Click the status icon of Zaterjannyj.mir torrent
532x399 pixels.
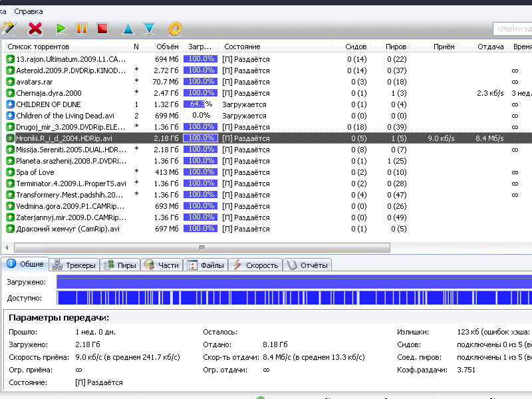click(x=10, y=217)
